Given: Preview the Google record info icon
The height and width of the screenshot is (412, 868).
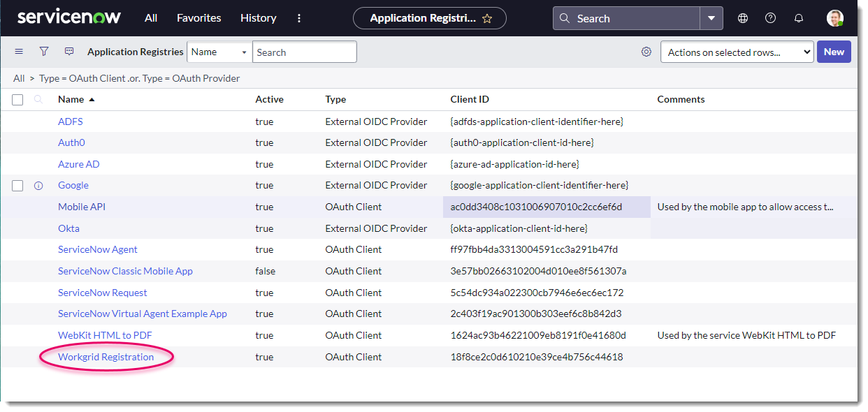Looking at the screenshot, I should click(x=38, y=186).
